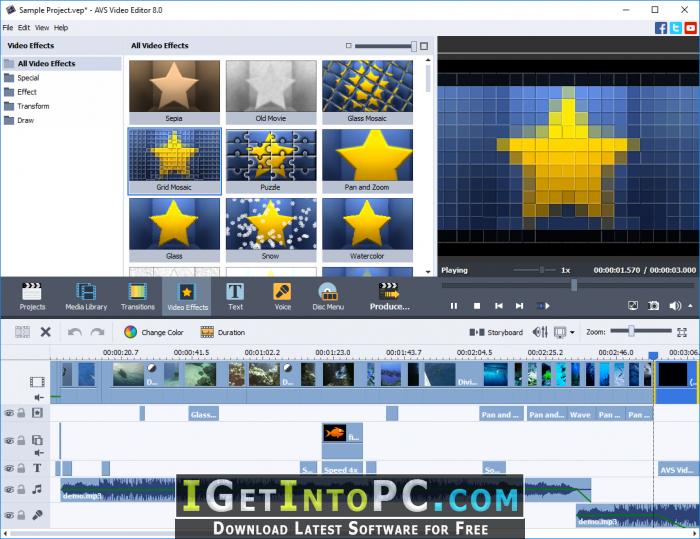Select the Video Effects button
The width and height of the screenshot is (700, 539).
click(x=188, y=297)
